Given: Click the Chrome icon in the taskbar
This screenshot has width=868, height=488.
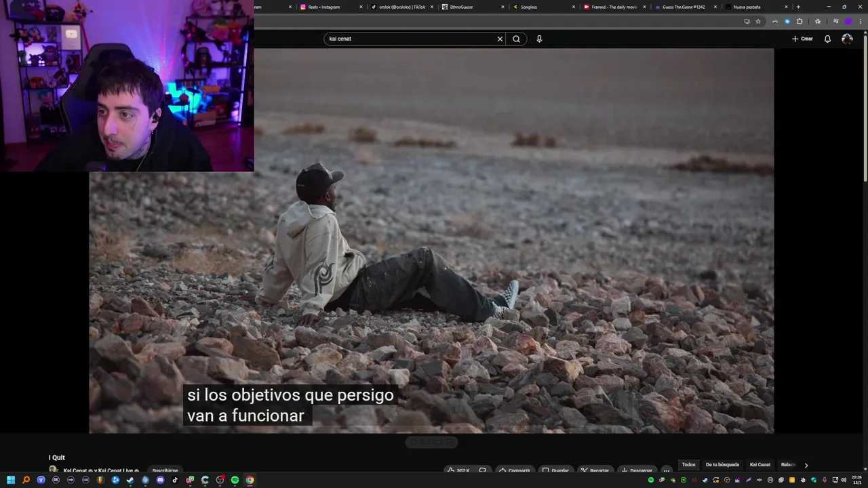Looking at the screenshot, I should (x=250, y=480).
